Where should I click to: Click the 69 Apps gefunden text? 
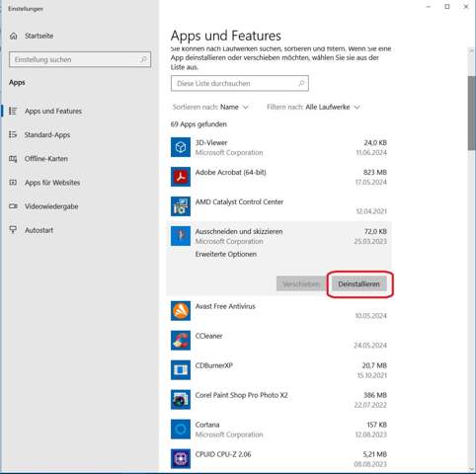(x=198, y=124)
